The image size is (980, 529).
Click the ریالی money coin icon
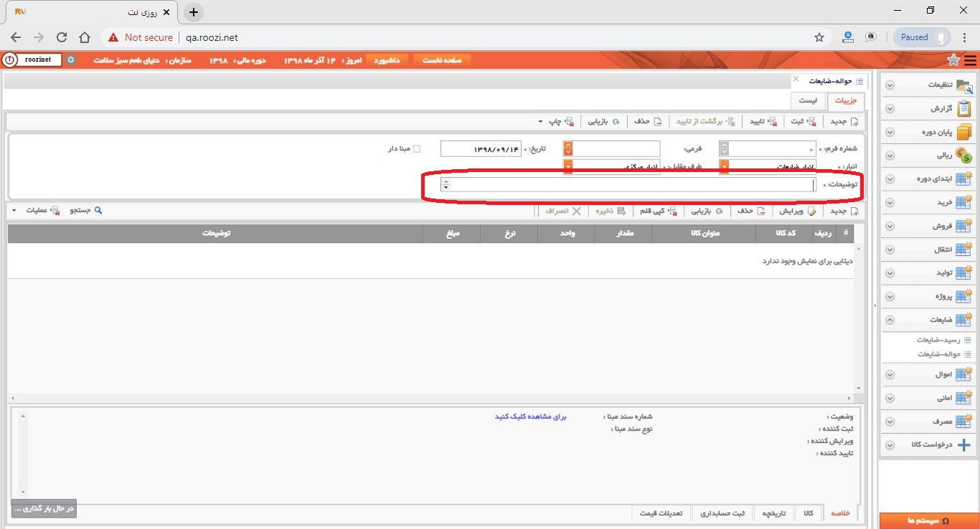click(964, 156)
